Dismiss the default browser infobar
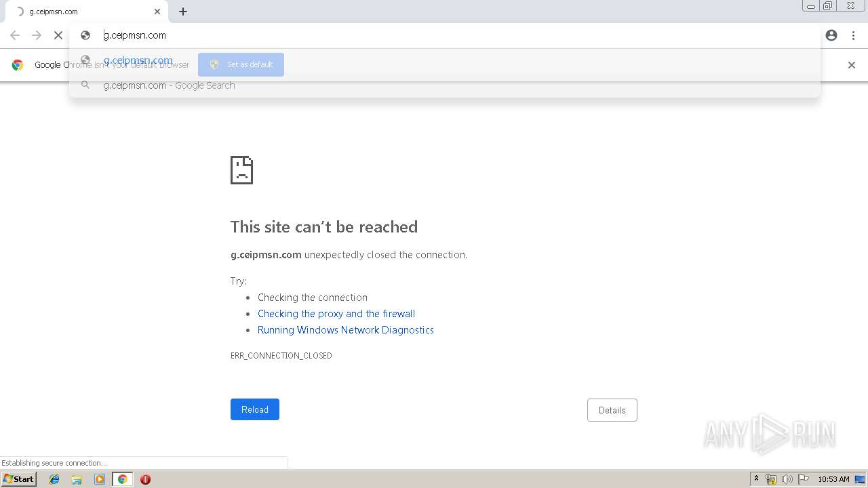This screenshot has width=868, height=488. tap(852, 65)
